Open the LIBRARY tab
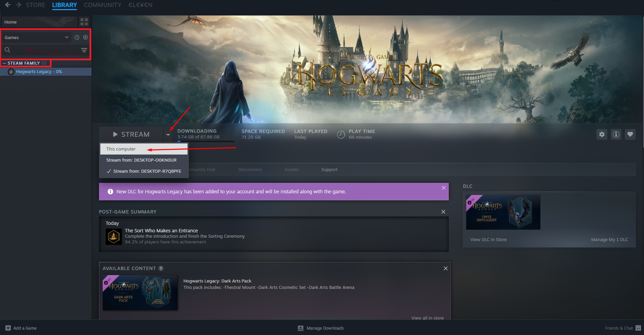The width and height of the screenshot is (644, 335). click(x=65, y=5)
